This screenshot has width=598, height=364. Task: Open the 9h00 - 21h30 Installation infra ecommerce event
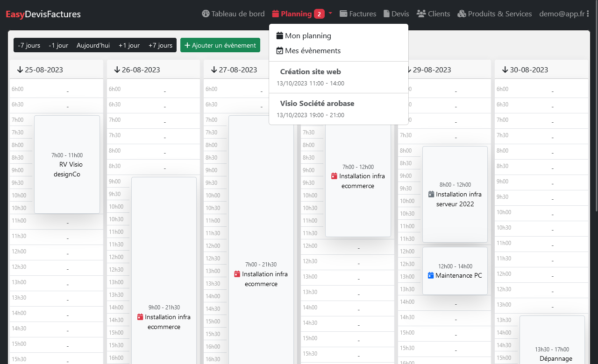click(x=164, y=270)
